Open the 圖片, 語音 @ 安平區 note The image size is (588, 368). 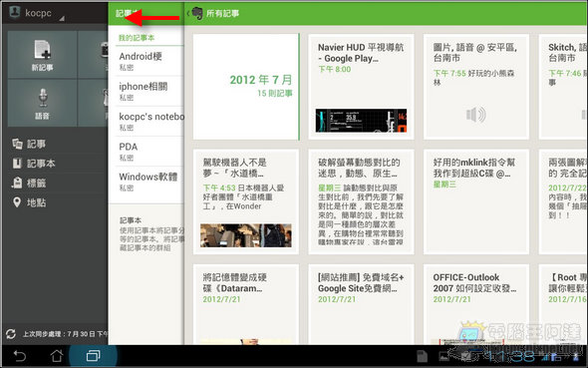click(x=476, y=87)
